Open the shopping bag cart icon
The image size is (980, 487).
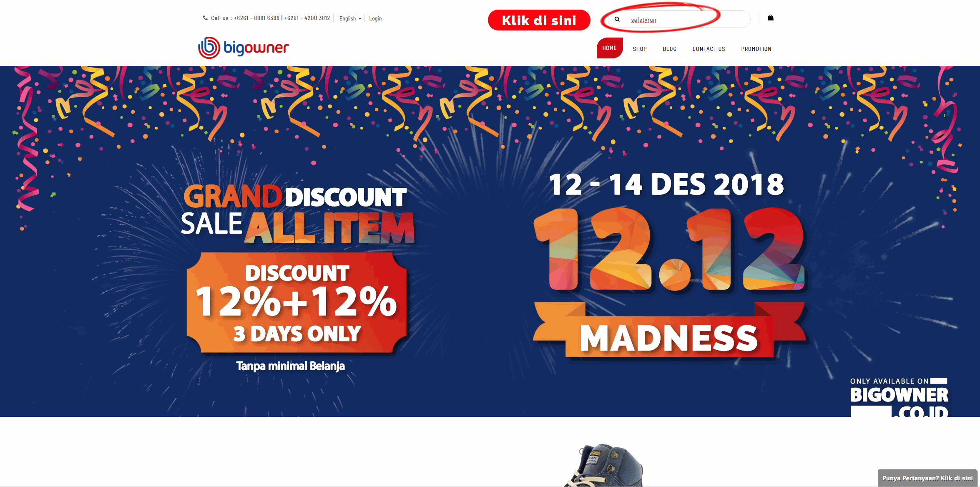(x=771, y=18)
